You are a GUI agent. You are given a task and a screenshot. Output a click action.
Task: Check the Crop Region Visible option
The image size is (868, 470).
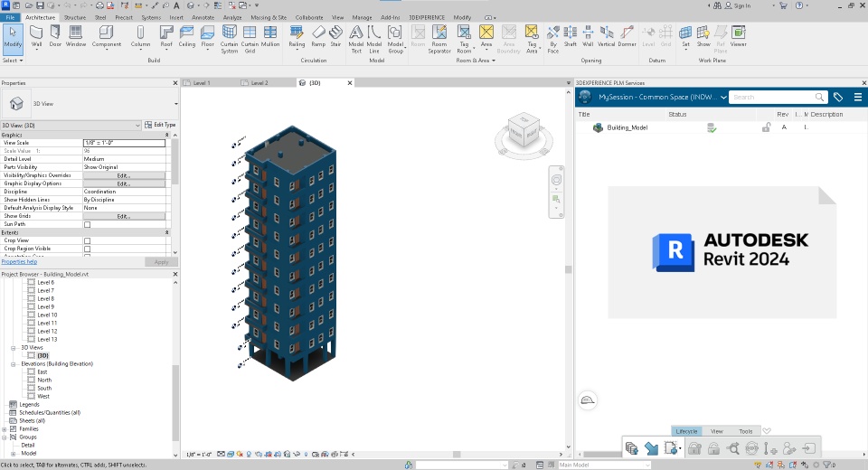point(88,249)
